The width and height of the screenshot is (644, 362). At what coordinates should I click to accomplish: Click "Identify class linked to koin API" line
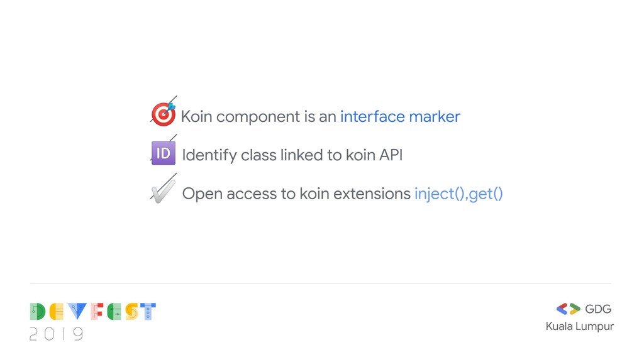tap(292, 155)
